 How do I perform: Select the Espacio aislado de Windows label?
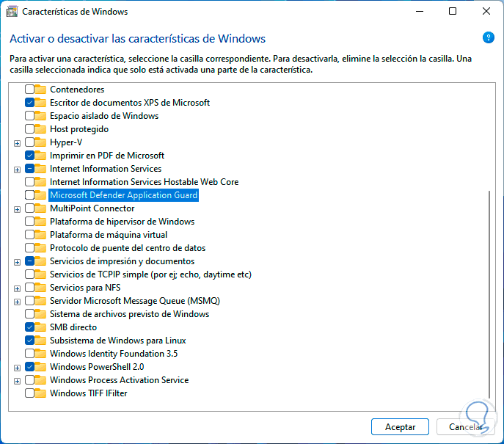pos(104,116)
